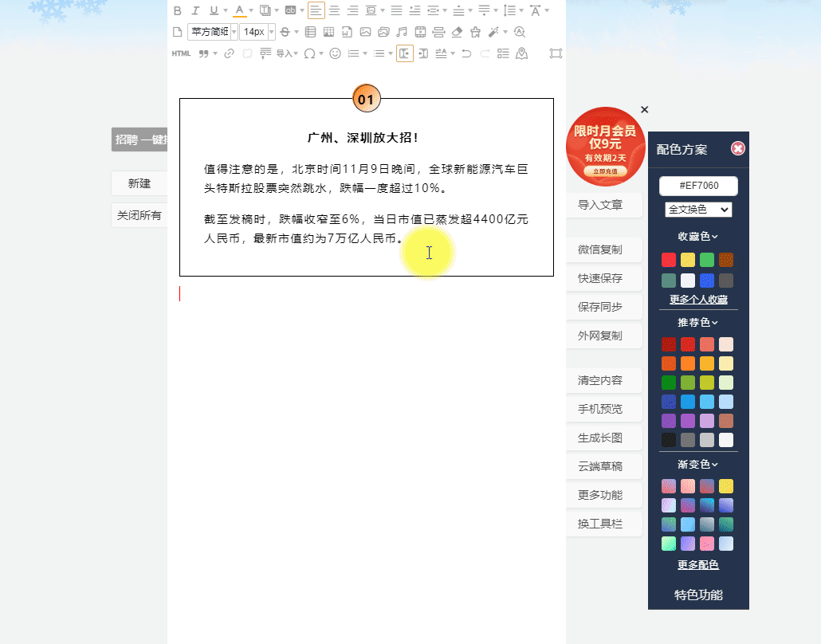The height and width of the screenshot is (644, 821).
Task: Apply strikethrough formatting
Action: tap(285, 32)
